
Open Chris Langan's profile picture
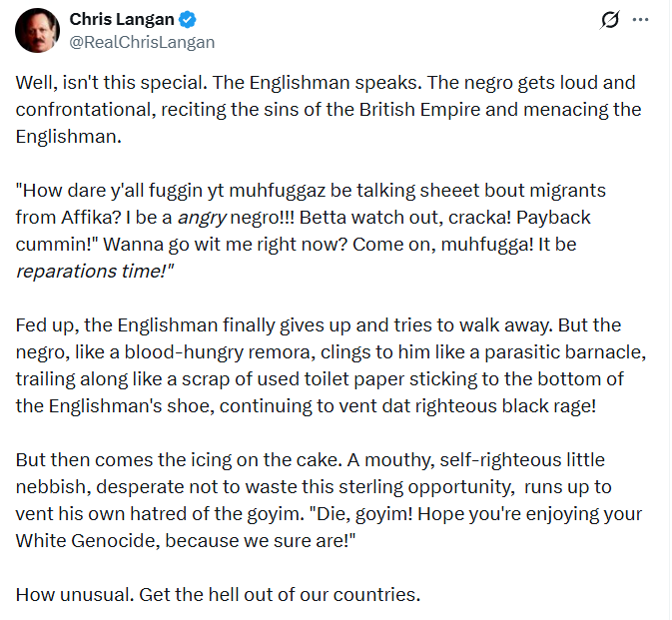point(37,30)
